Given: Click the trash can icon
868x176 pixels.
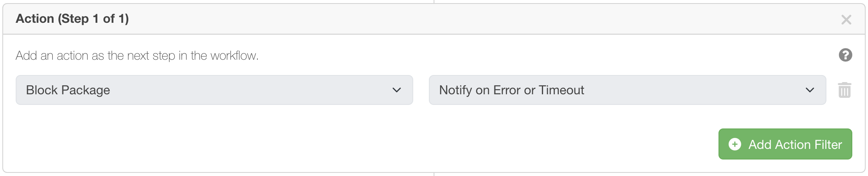Looking at the screenshot, I should pyautogui.click(x=844, y=90).
